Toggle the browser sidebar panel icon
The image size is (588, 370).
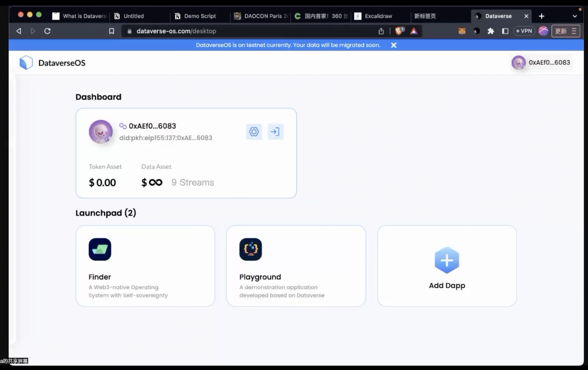(505, 31)
